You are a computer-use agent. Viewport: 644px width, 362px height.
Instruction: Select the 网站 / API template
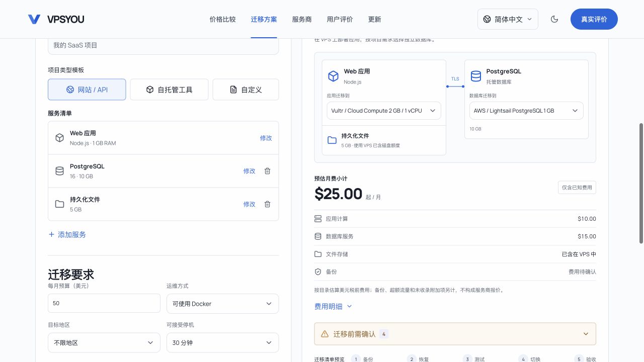click(x=87, y=89)
